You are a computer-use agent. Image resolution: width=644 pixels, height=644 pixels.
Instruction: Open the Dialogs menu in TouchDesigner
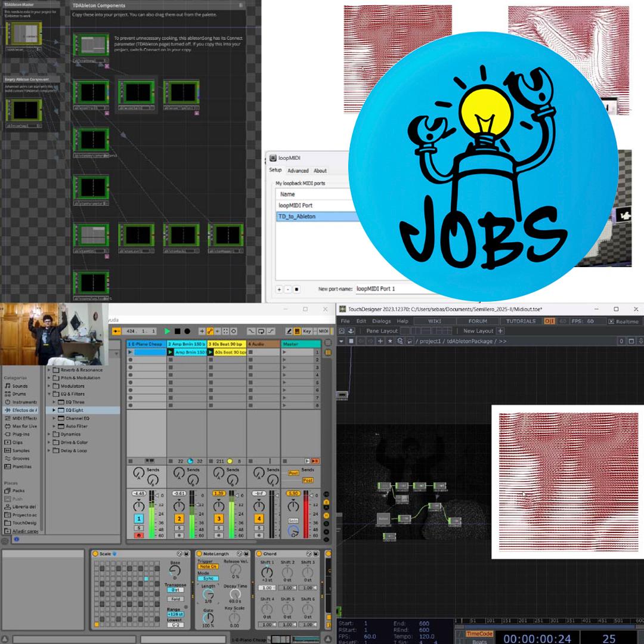coord(382,321)
